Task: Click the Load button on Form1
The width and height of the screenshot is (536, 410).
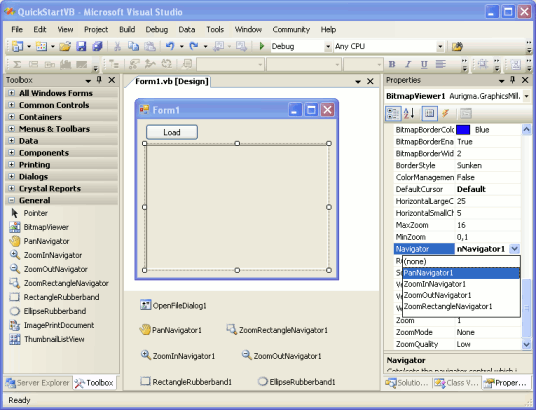Action: 172,132
